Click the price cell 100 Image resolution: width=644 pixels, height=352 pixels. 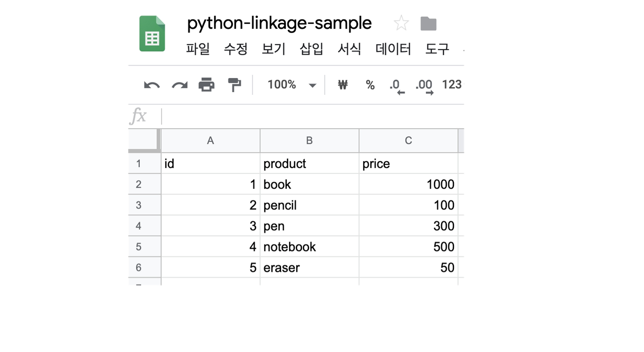coord(409,205)
